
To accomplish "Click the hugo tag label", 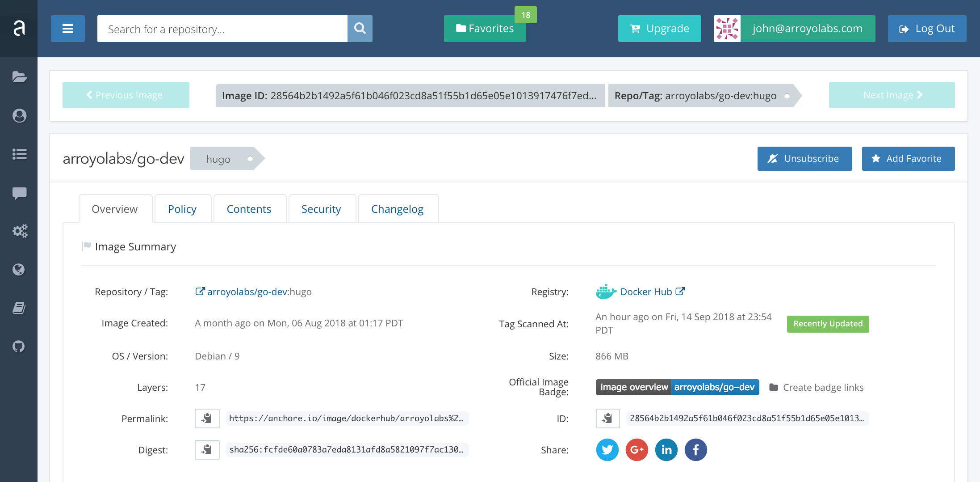I will pyautogui.click(x=228, y=159).
